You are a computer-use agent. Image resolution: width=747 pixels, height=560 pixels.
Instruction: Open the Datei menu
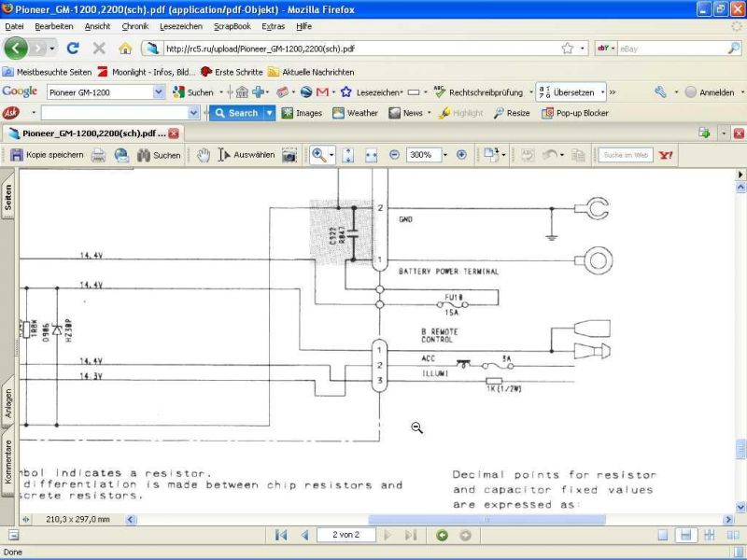coord(14,26)
